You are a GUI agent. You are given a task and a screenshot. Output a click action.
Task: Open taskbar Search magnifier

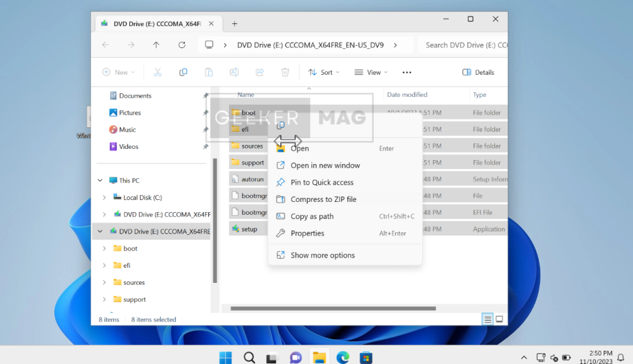(249, 357)
